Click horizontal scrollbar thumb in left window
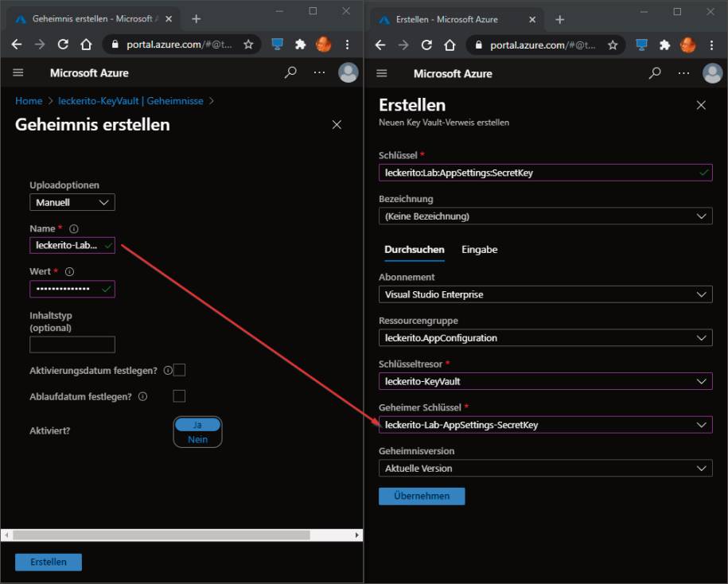Image resolution: width=728 pixels, height=584 pixels. (x=162, y=535)
